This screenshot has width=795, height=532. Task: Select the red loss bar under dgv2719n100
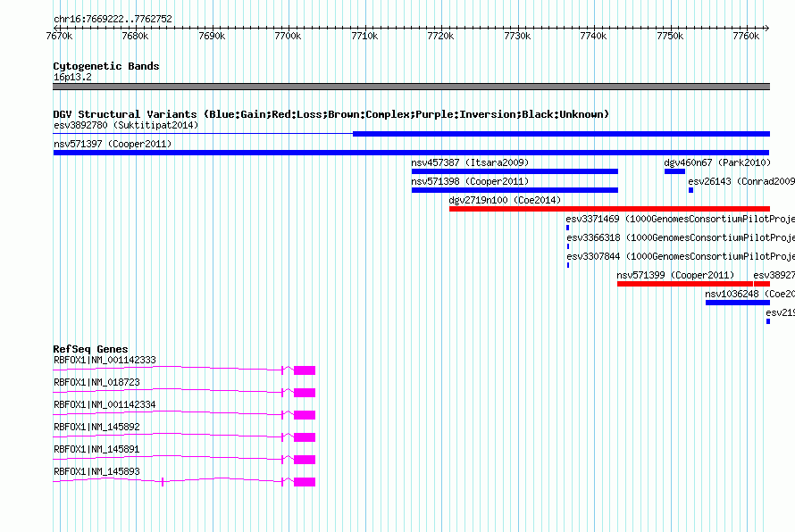(609, 209)
